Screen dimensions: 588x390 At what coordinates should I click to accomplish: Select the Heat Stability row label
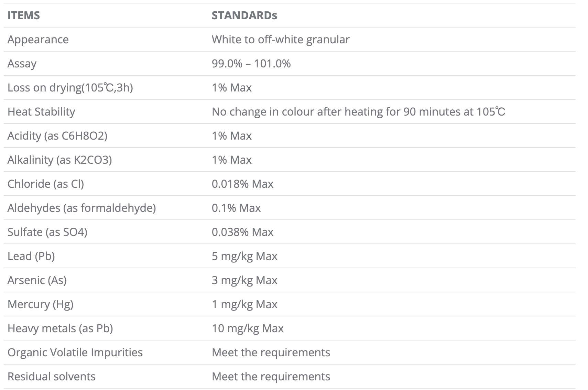(41, 112)
